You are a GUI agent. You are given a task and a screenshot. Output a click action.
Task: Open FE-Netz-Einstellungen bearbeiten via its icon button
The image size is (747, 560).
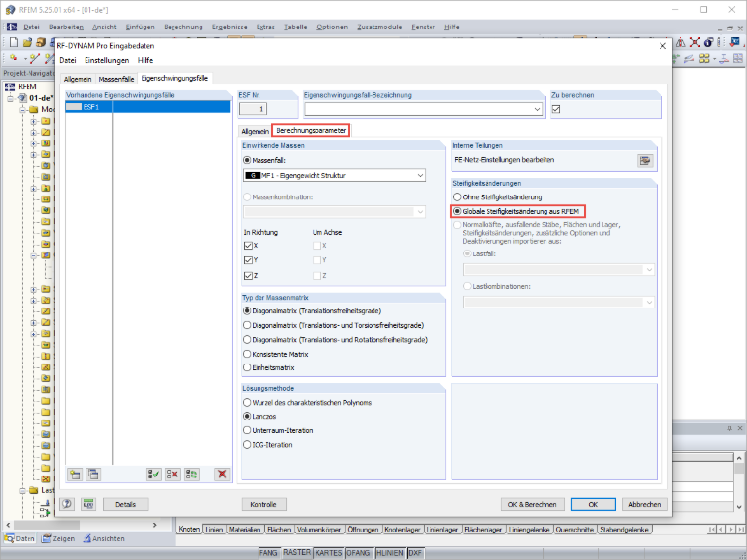pyautogui.click(x=645, y=161)
